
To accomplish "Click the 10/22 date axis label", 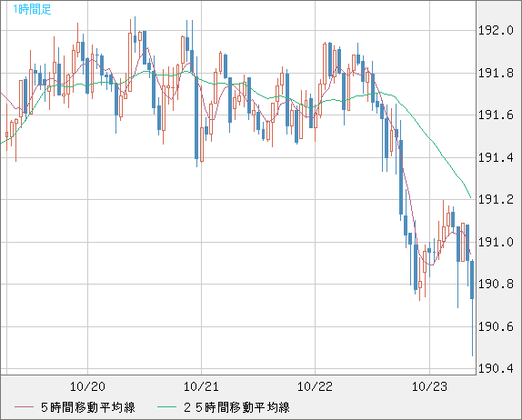I will [315, 386].
